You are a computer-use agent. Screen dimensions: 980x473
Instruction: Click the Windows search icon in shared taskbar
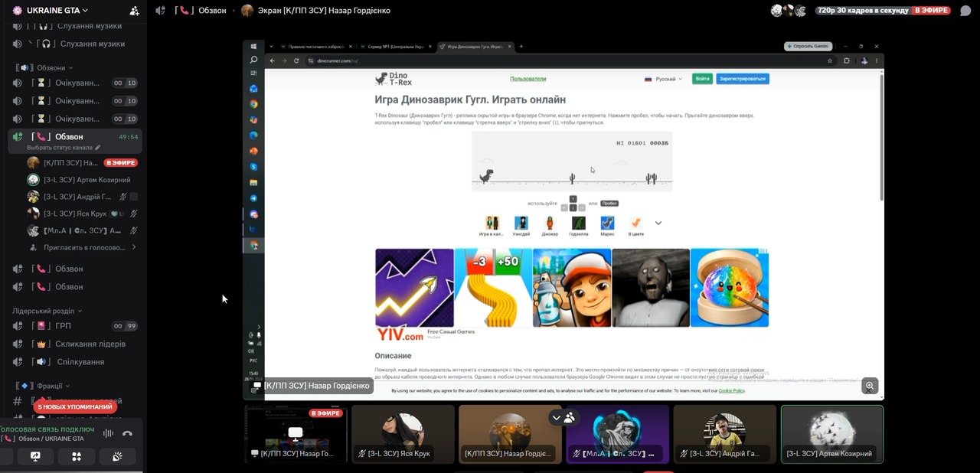coord(254,60)
